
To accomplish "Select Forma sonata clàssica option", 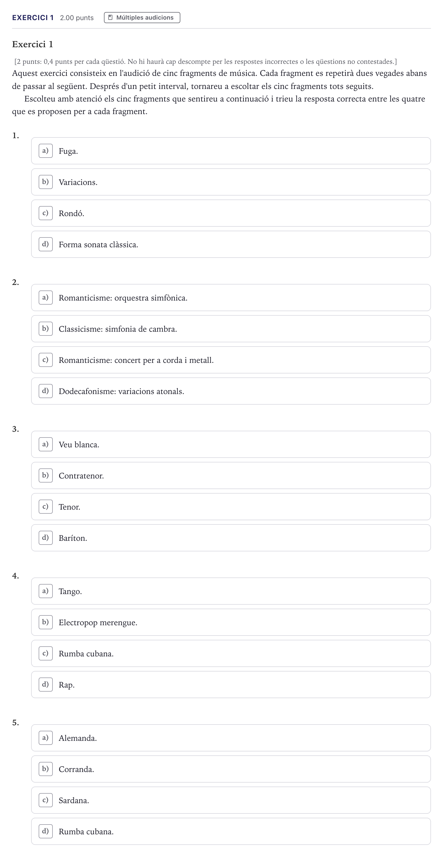I will pyautogui.click(x=231, y=244).
